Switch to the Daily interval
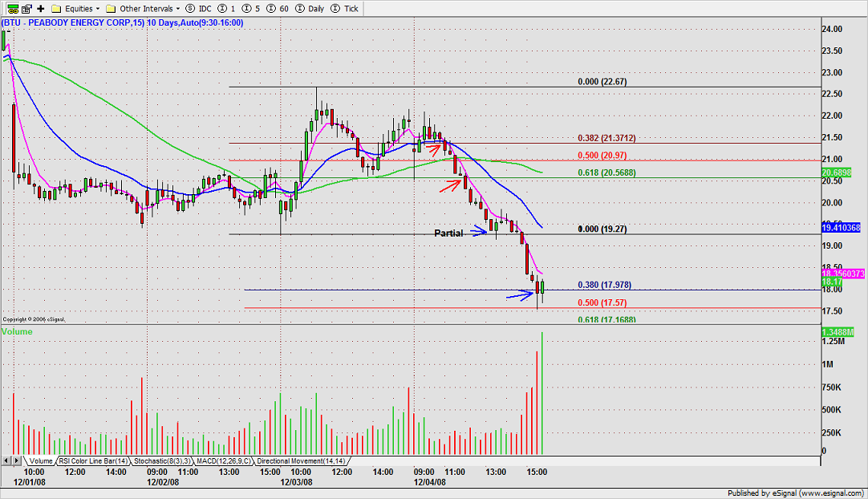868x499 pixels. (310, 8)
